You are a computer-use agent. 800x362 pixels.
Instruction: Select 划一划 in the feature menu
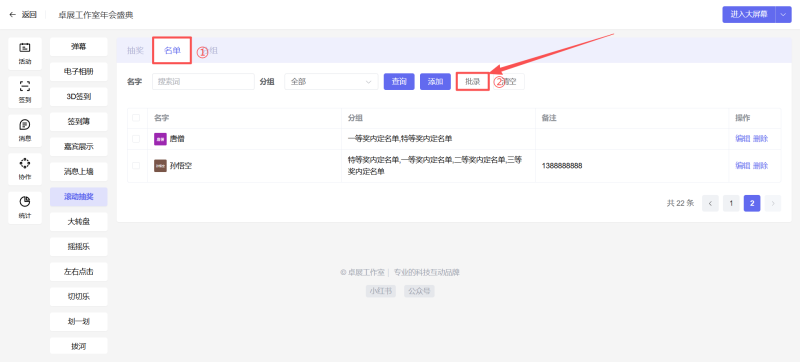coord(79,322)
